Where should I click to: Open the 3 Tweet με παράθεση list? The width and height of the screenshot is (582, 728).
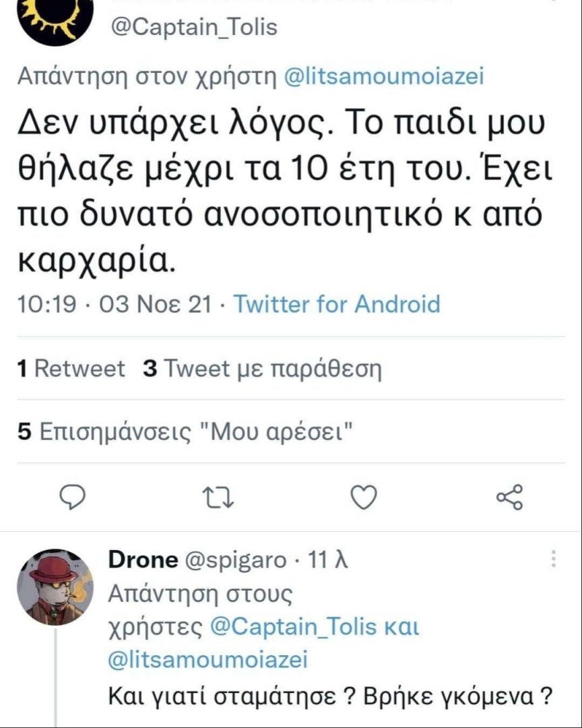(263, 369)
